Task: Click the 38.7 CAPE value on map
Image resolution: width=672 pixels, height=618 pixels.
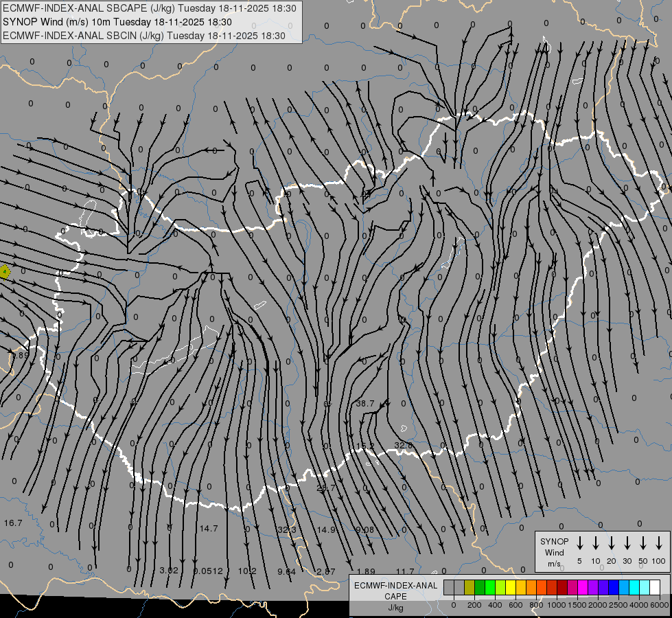Action: [365, 404]
